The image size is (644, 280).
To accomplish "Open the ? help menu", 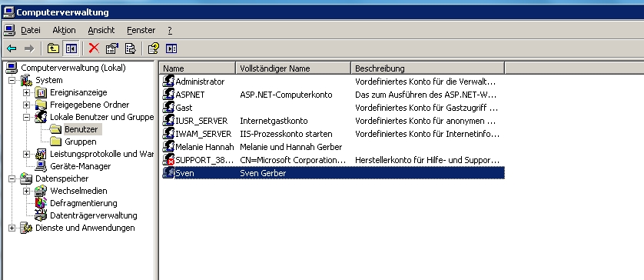I will coord(170,30).
